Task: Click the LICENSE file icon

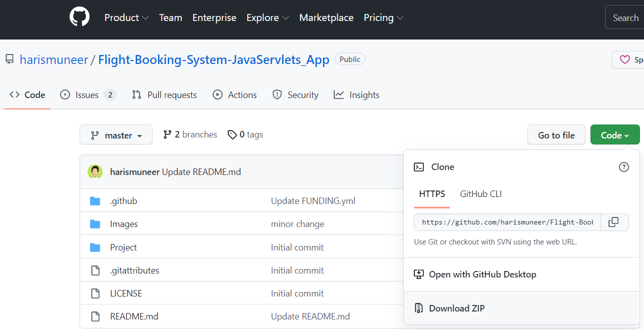Action: (x=95, y=293)
